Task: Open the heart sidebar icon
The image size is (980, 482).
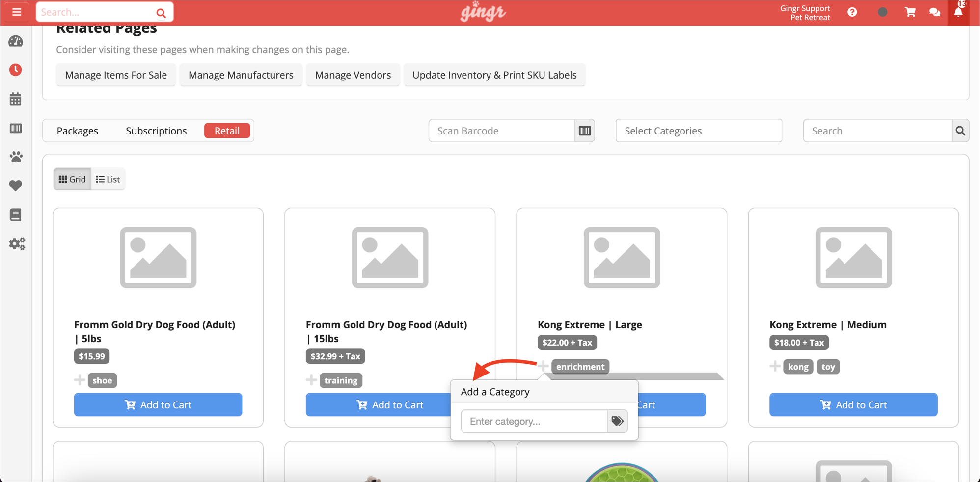Action: click(x=16, y=186)
